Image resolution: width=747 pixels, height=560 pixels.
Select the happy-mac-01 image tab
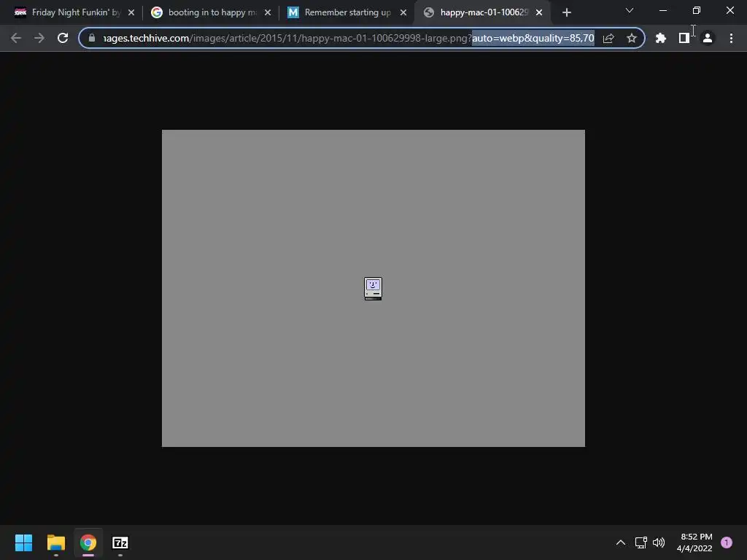point(483,12)
